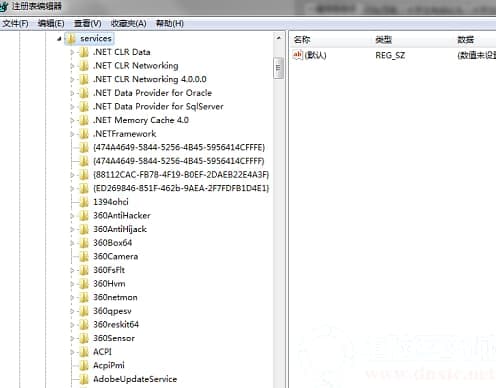The image size is (496, 388).
Task: Select the services registry key
Action: [x=96, y=39]
